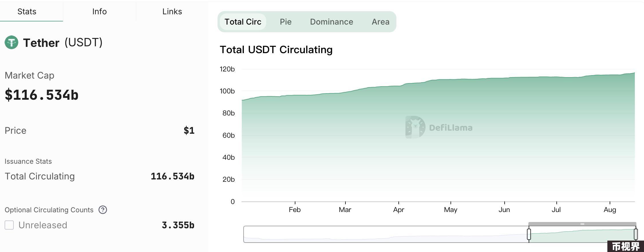Click the 40b y-axis label
The width and height of the screenshot is (644, 252).
(228, 157)
